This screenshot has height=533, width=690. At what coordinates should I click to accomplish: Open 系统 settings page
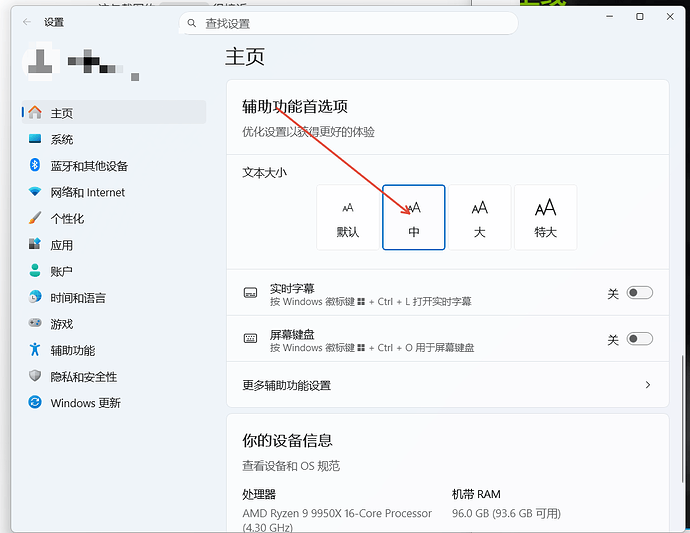(x=114, y=139)
